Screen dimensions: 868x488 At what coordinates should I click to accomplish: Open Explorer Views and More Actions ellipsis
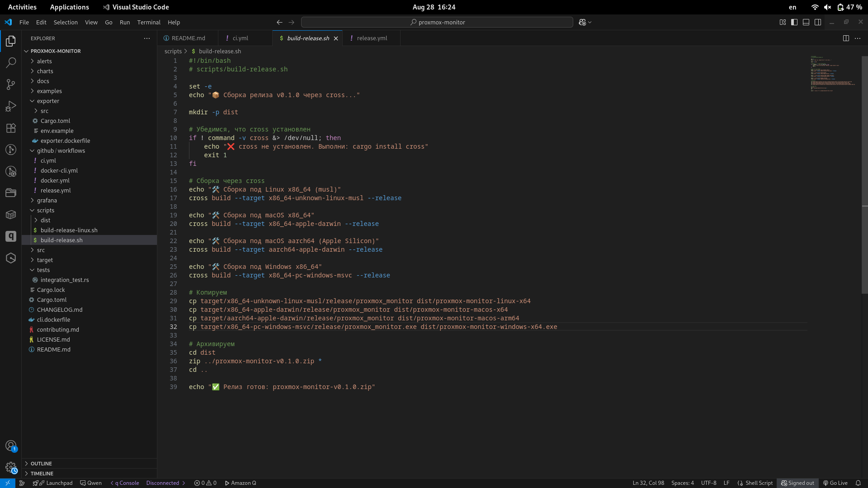tap(147, 38)
